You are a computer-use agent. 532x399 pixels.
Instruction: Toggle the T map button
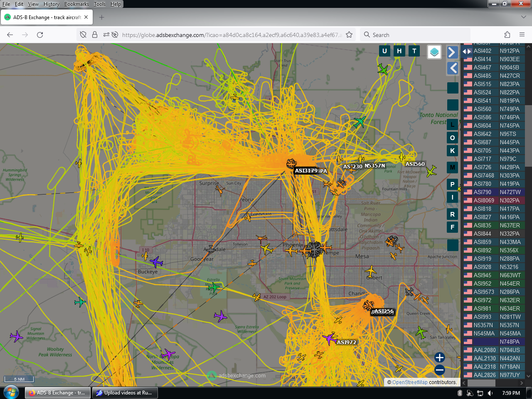(x=414, y=51)
